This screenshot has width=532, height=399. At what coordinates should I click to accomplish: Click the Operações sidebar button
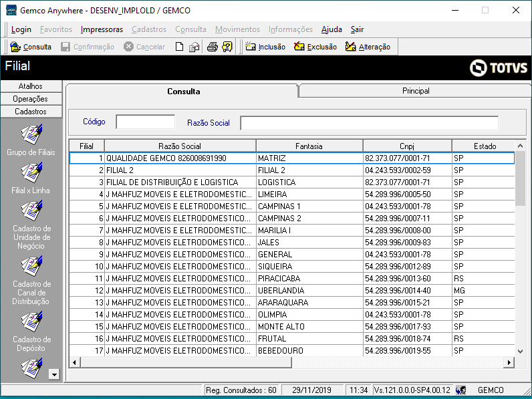tap(31, 99)
